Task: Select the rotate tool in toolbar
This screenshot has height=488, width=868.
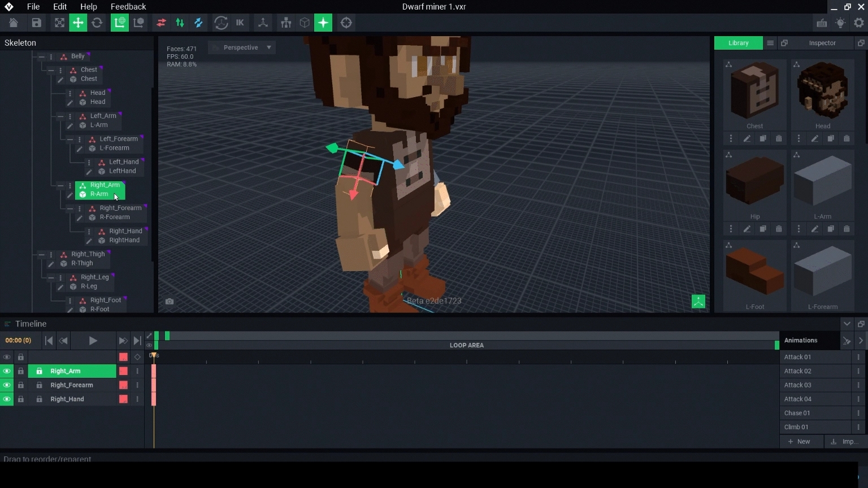Action: (x=97, y=23)
